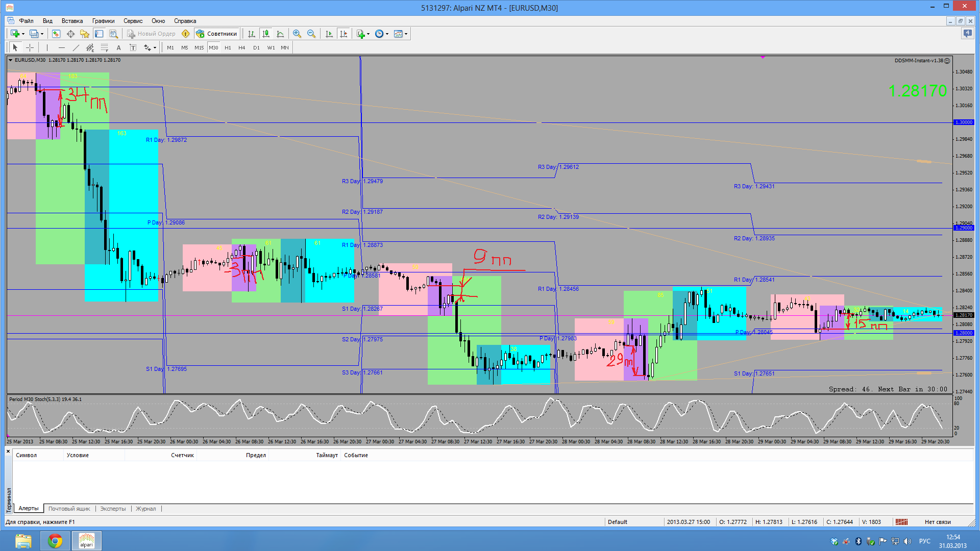This screenshot has height=551, width=980.
Task: Switch to M15 timeframe
Action: [199, 47]
